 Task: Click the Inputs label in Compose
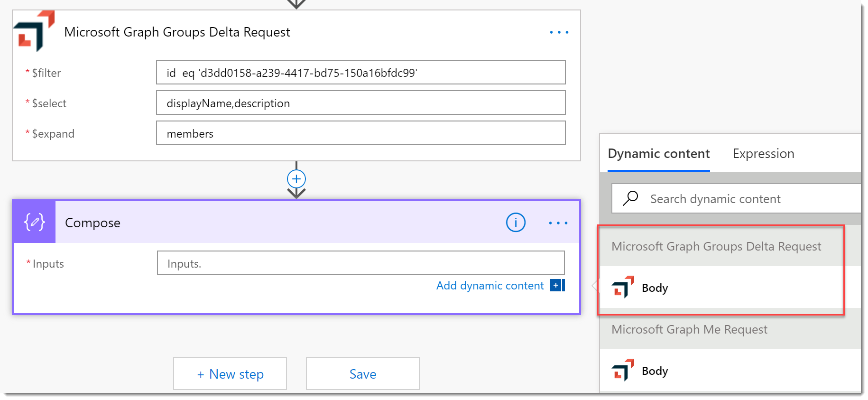(x=48, y=264)
